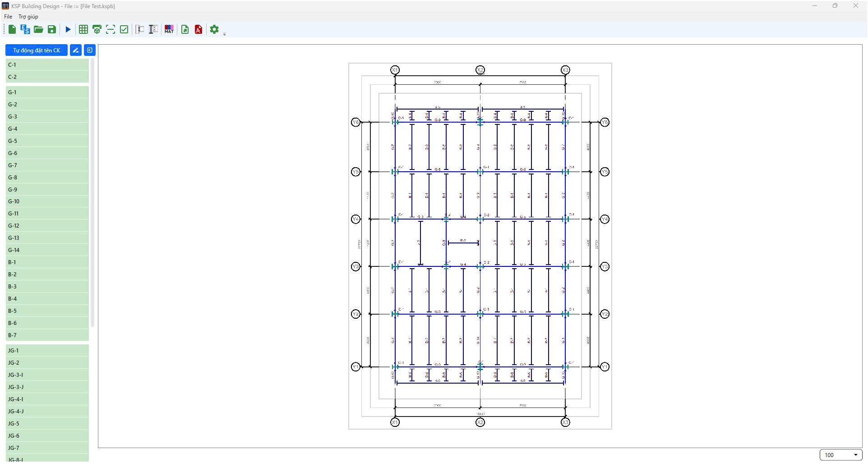Open the MAT materials icon
The height and width of the screenshot is (467, 868).
[x=169, y=30]
